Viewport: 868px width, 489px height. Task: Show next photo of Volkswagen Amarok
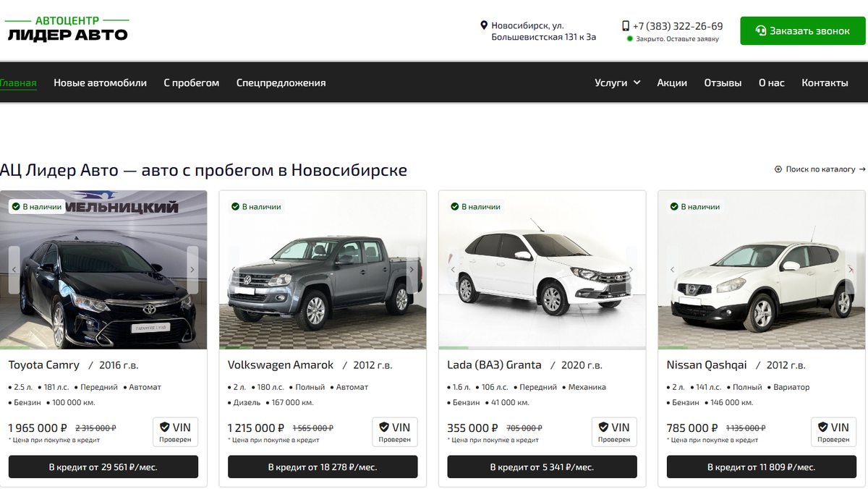coord(412,270)
